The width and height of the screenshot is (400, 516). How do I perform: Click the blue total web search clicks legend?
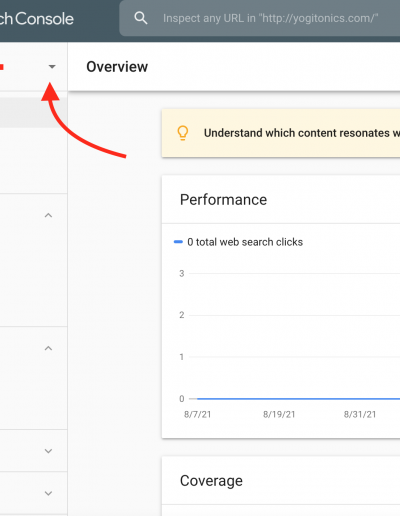[239, 242]
